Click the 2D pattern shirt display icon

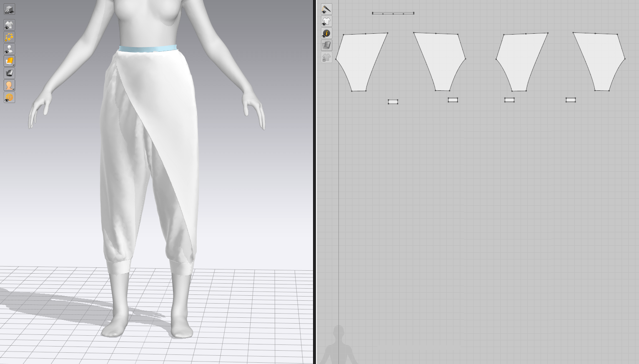pyautogui.click(x=326, y=21)
